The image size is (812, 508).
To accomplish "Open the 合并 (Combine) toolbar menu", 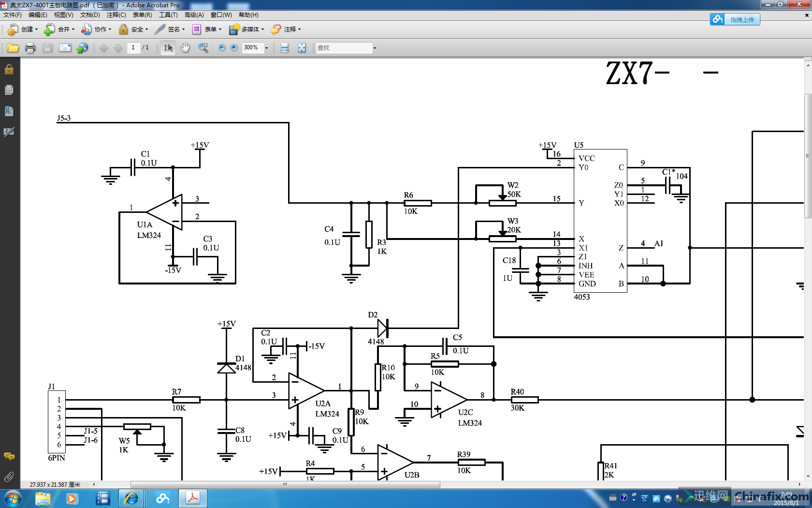I will [x=59, y=30].
